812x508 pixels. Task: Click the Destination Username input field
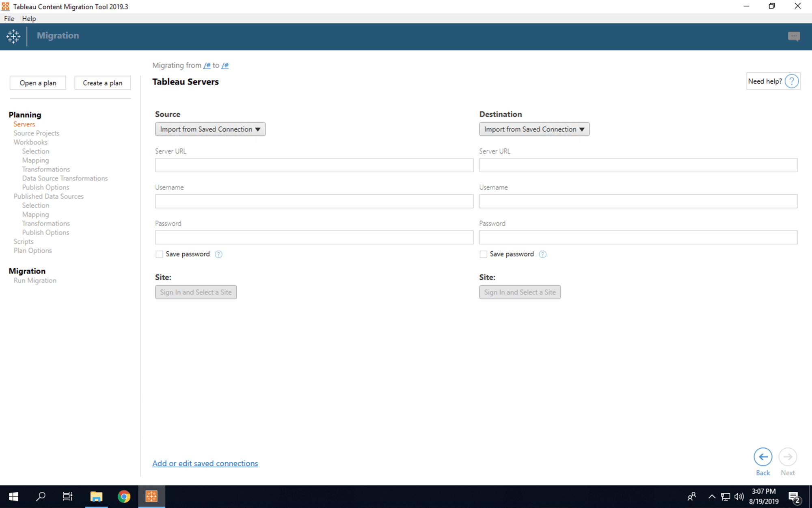click(638, 202)
